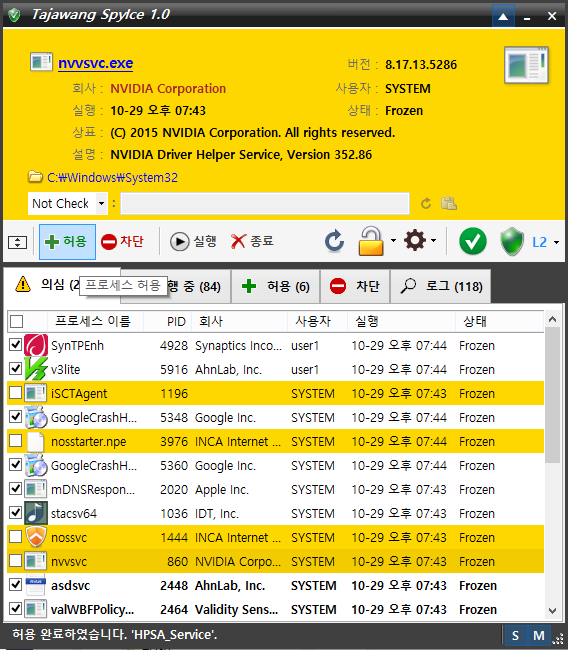Click the green shield L2 icon

[512, 241]
